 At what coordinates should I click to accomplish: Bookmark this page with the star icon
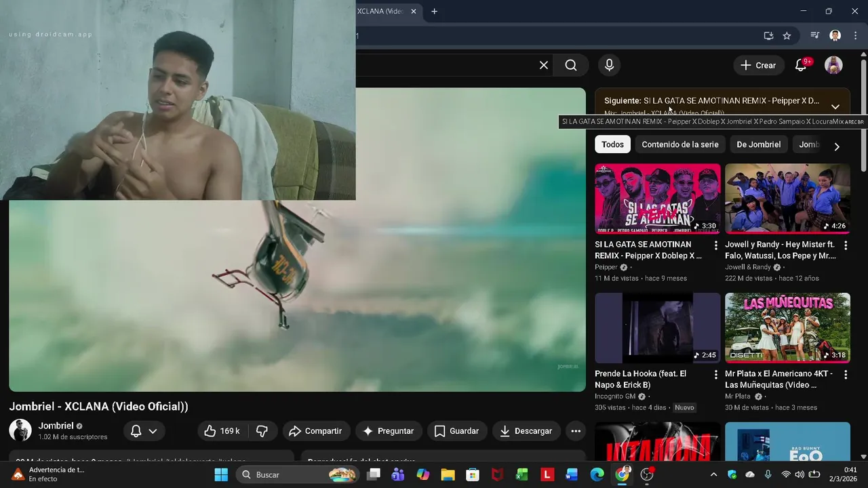787,36
